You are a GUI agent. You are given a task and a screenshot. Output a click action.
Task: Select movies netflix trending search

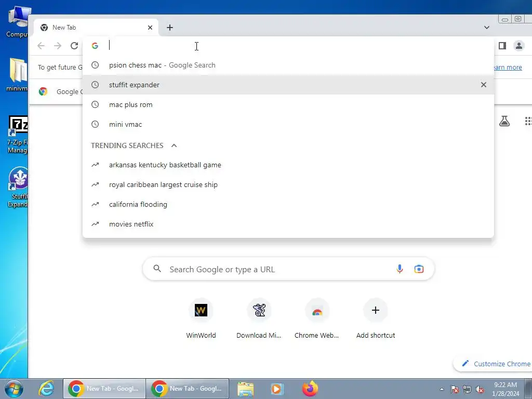tap(288, 224)
